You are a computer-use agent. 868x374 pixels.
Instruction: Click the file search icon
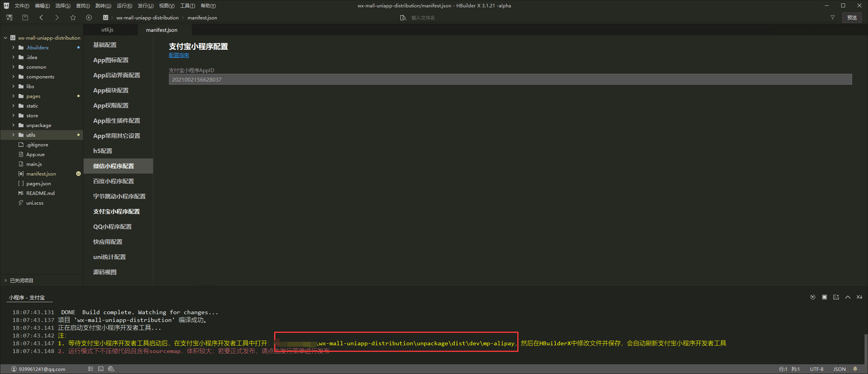(403, 17)
